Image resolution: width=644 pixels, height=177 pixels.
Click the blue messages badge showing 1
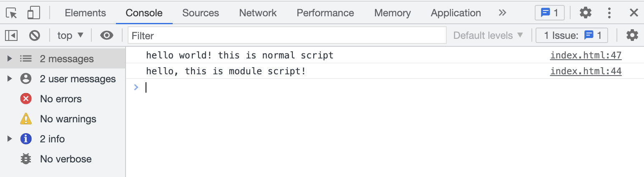pyautogui.click(x=550, y=13)
